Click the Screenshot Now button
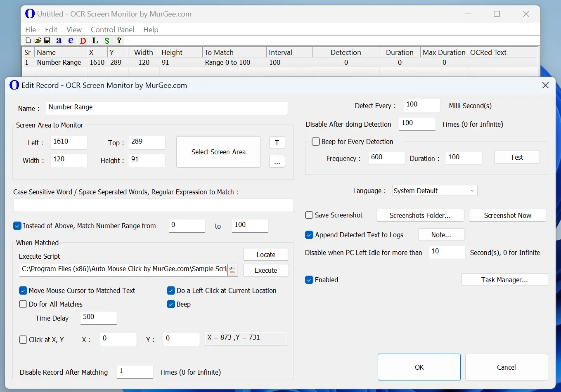This screenshot has height=392, width=561. tap(508, 215)
